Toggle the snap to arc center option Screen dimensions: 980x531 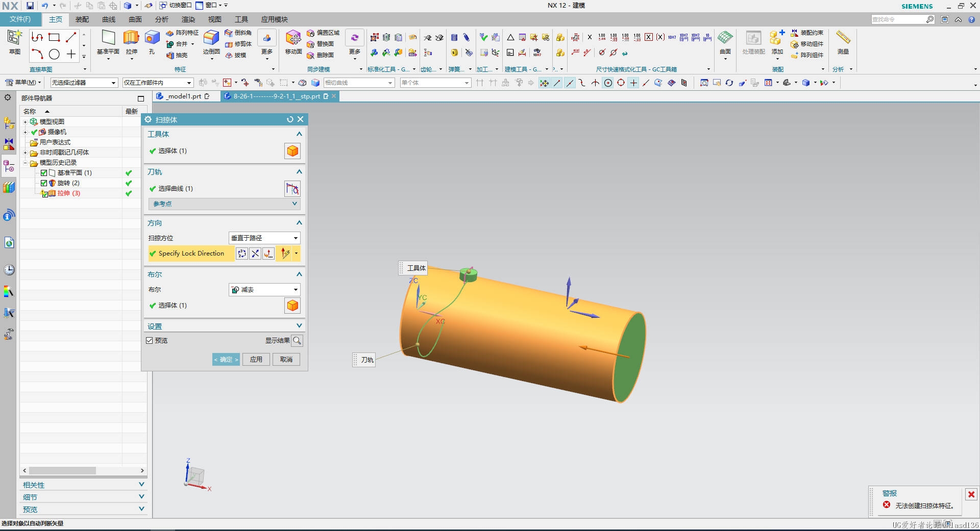(x=608, y=83)
